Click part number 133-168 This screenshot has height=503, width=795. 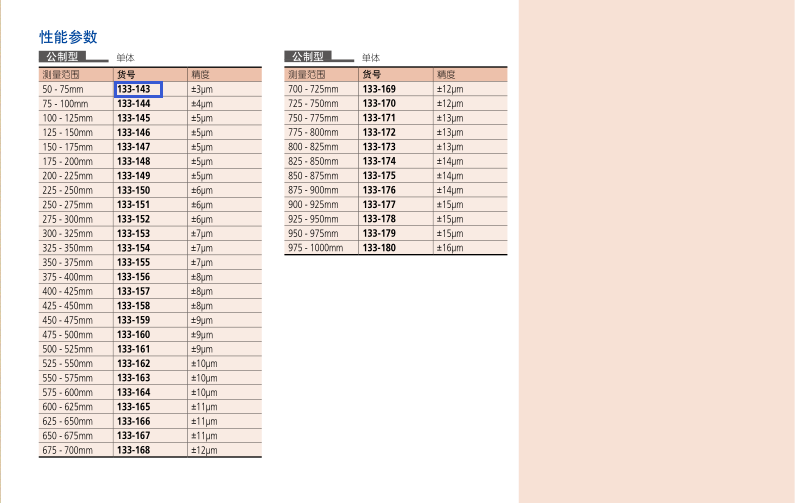coord(133,451)
